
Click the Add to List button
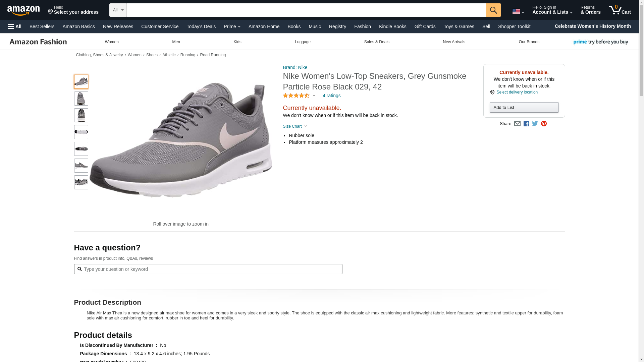(x=524, y=108)
